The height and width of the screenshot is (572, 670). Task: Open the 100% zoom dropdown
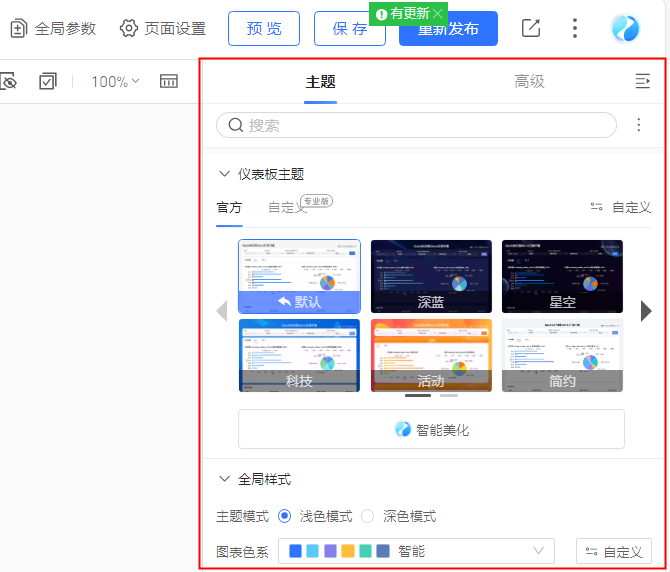[x=115, y=81]
